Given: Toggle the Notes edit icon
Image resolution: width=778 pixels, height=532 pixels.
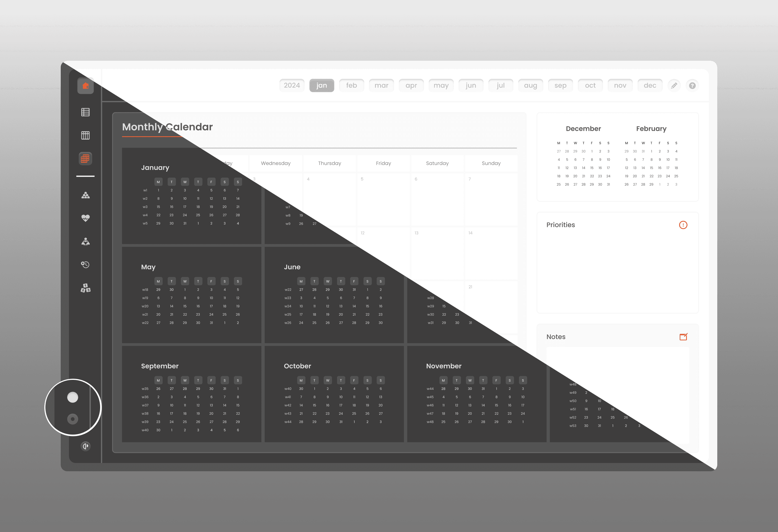Looking at the screenshot, I should pos(683,337).
